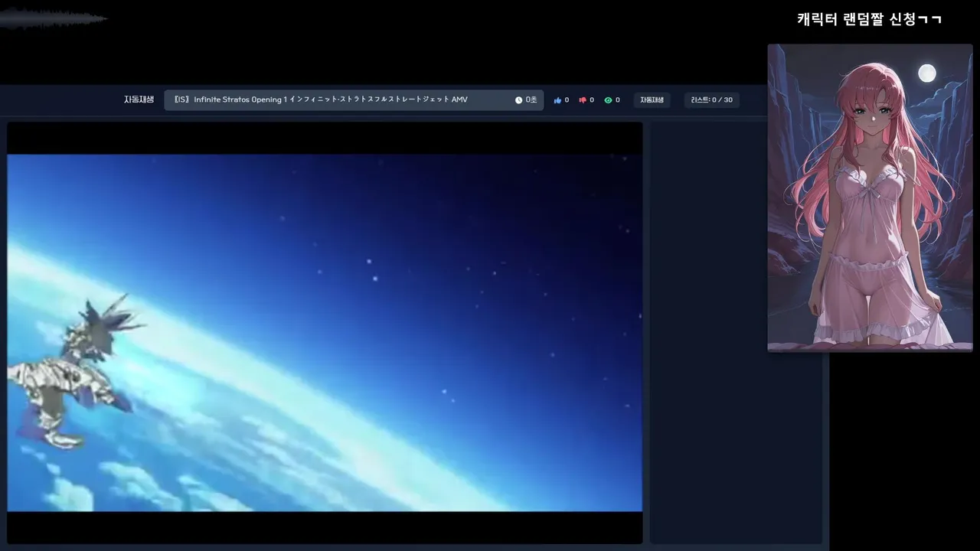Click the video player showing the space scene
The width and height of the screenshot is (980, 551).
click(x=325, y=333)
